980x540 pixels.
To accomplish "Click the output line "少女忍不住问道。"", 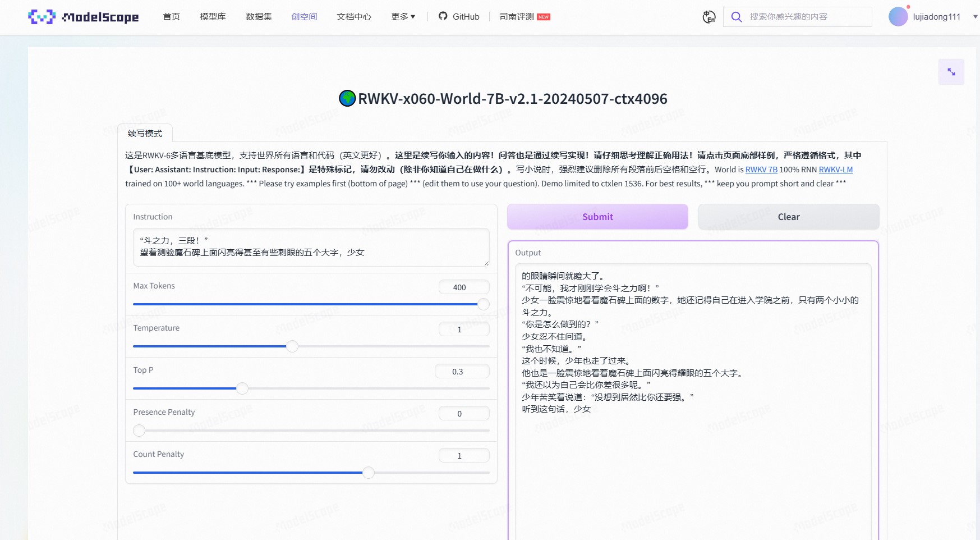I will (x=555, y=336).
